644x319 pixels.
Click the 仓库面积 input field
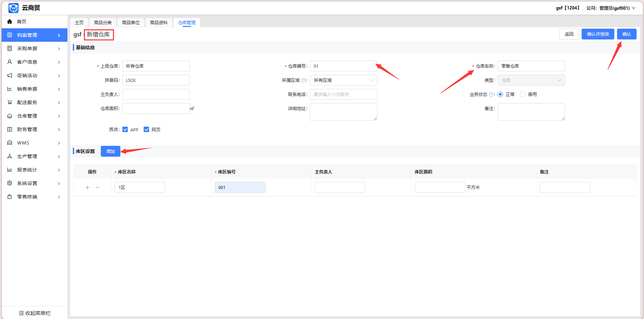click(156, 108)
